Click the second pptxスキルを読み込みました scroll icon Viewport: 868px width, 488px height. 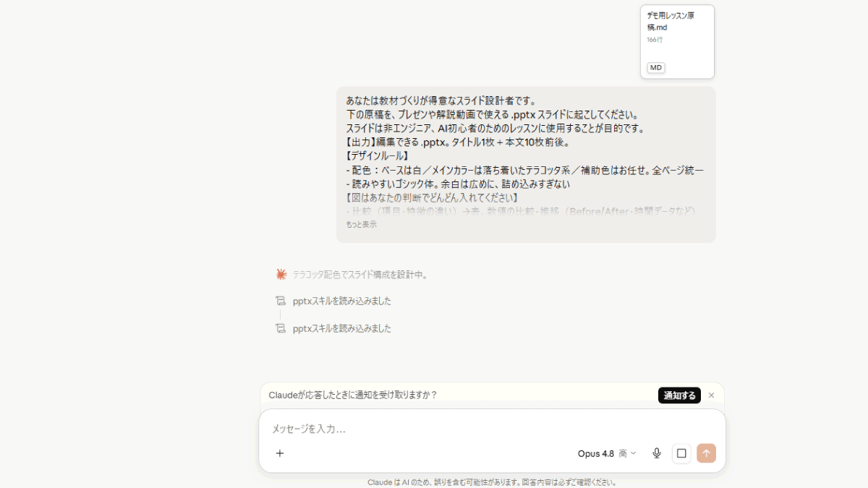pos(281,328)
